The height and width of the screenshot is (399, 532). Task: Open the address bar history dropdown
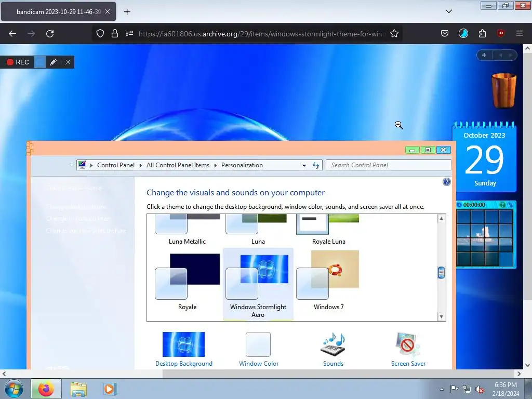304,165
